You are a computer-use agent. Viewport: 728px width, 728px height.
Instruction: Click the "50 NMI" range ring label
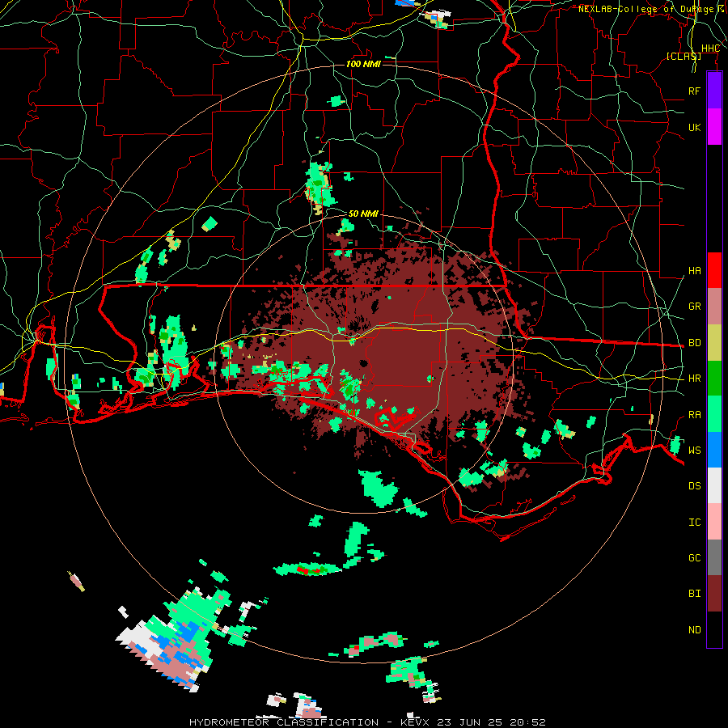click(363, 214)
